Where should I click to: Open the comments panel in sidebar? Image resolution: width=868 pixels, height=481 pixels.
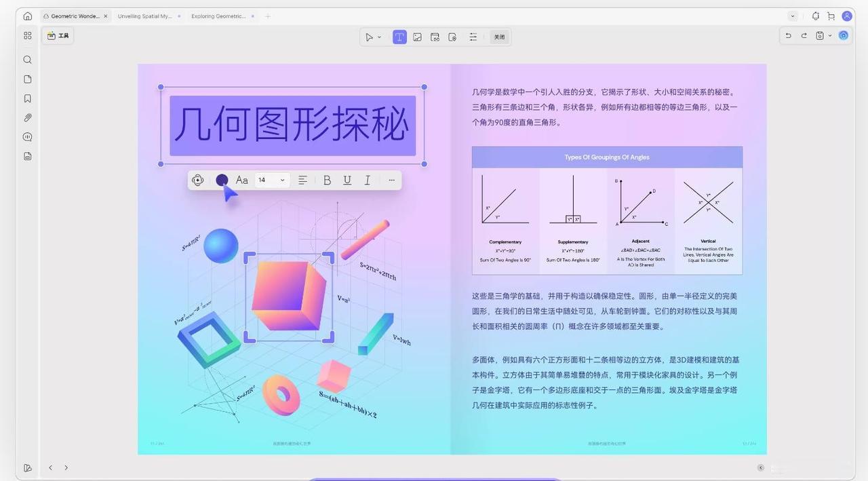[x=28, y=137]
